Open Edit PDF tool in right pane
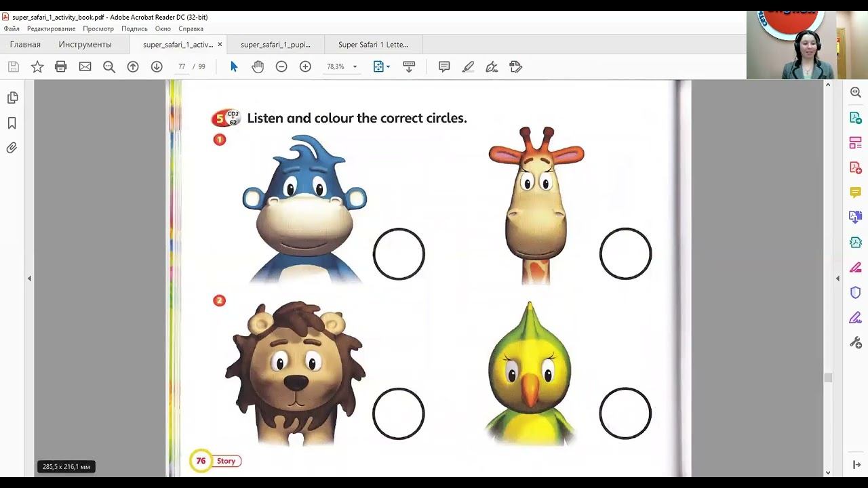868x488 pixels. click(x=856, y=142)
